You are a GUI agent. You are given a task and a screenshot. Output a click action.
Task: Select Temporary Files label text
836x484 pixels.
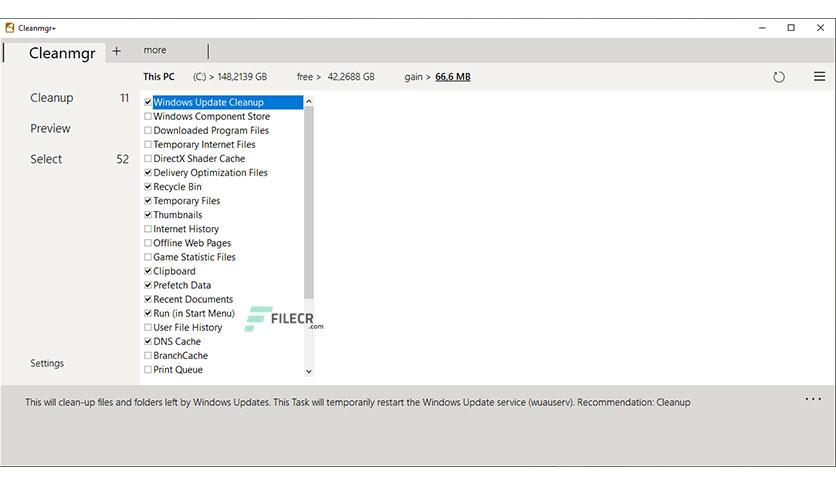pyautogui.click(x=187, y=200)
